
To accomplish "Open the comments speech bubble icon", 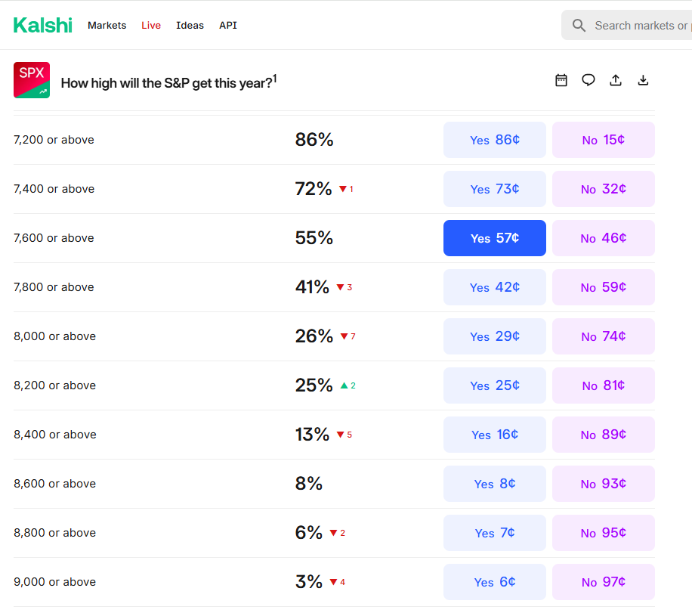I will pos(589,80).
